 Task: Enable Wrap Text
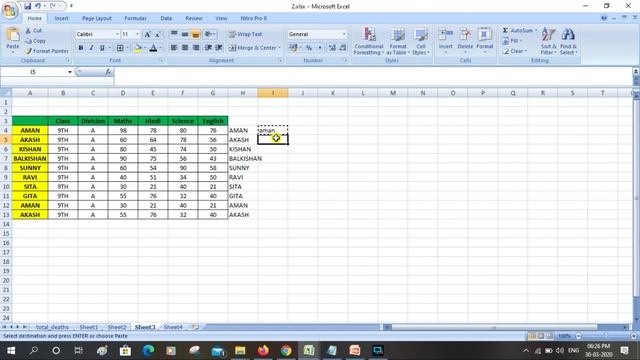[245, 34]
